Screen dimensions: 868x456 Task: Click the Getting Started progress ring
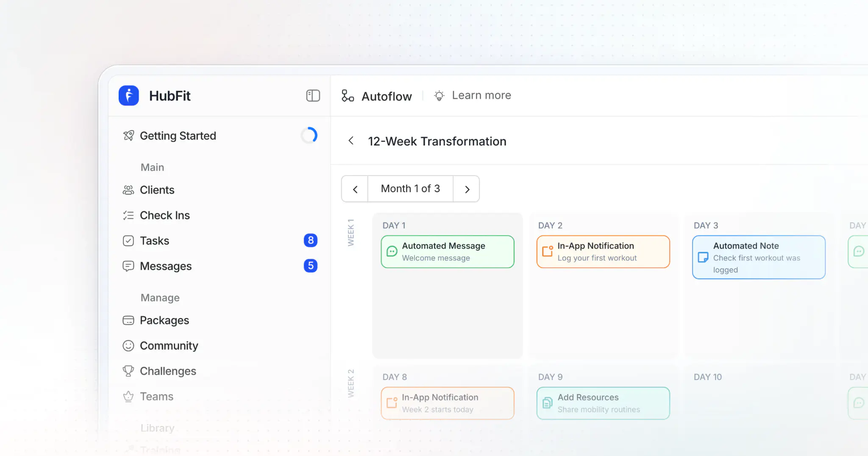click(x=309, y=135)
